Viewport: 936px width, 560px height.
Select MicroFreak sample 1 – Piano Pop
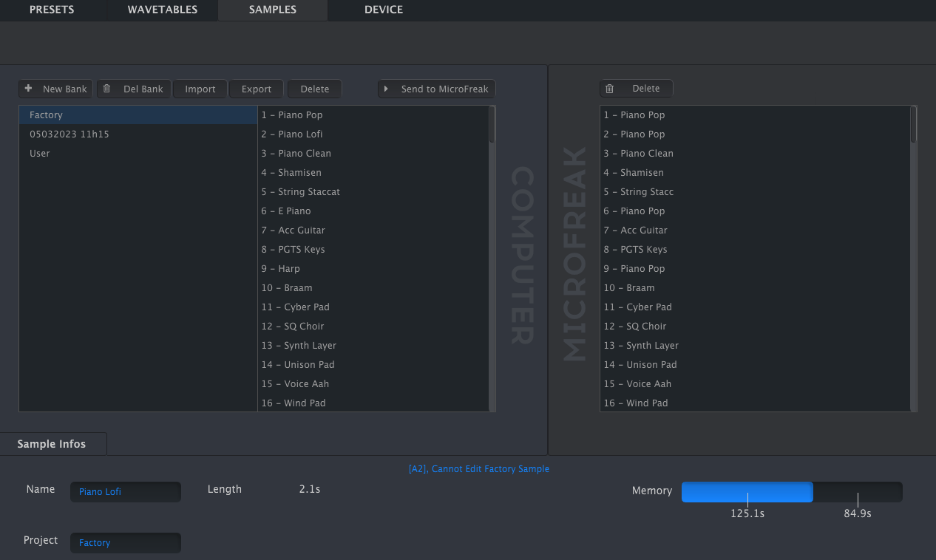point(755,115)
